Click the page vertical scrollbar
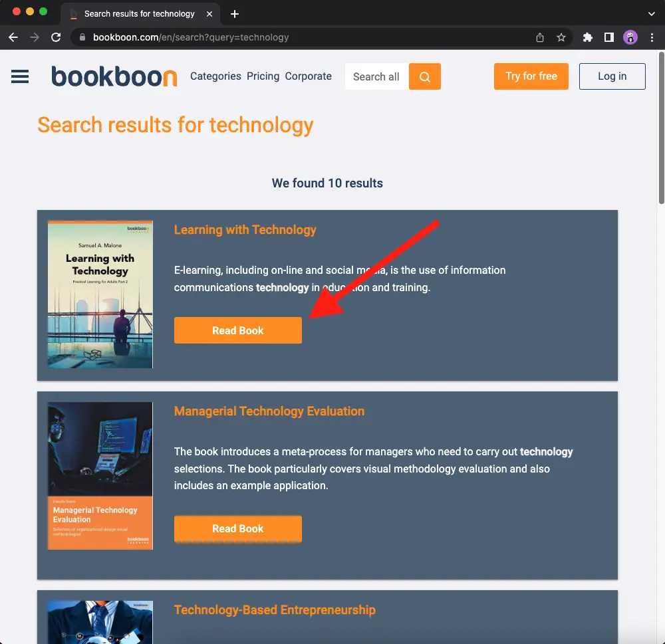 point(661,128)
